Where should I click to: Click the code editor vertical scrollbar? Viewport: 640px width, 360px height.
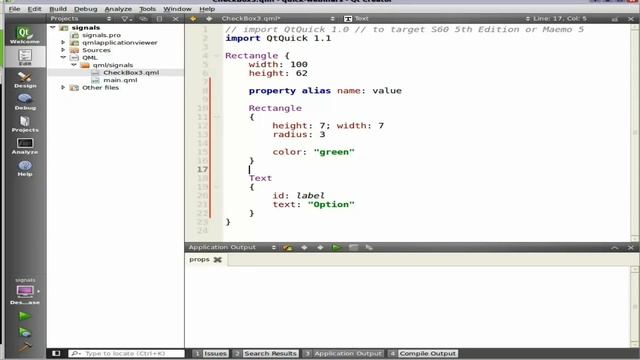pyautogui.click(x=635, y=132)
